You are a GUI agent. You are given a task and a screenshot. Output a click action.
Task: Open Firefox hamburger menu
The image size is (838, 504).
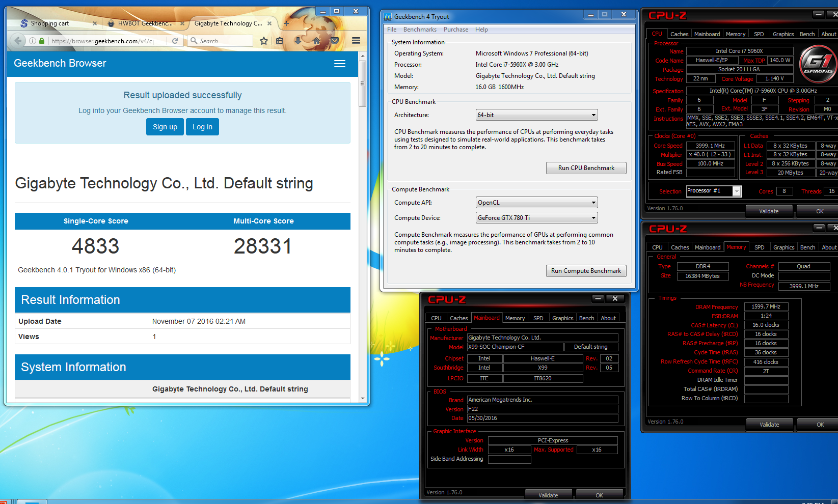coord(356,41)
